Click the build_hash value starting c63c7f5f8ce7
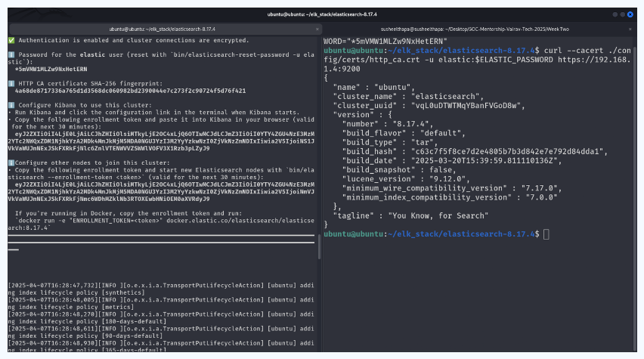Image resolution: width=644 pixels, height=359 pixels. tap(507, 152)
